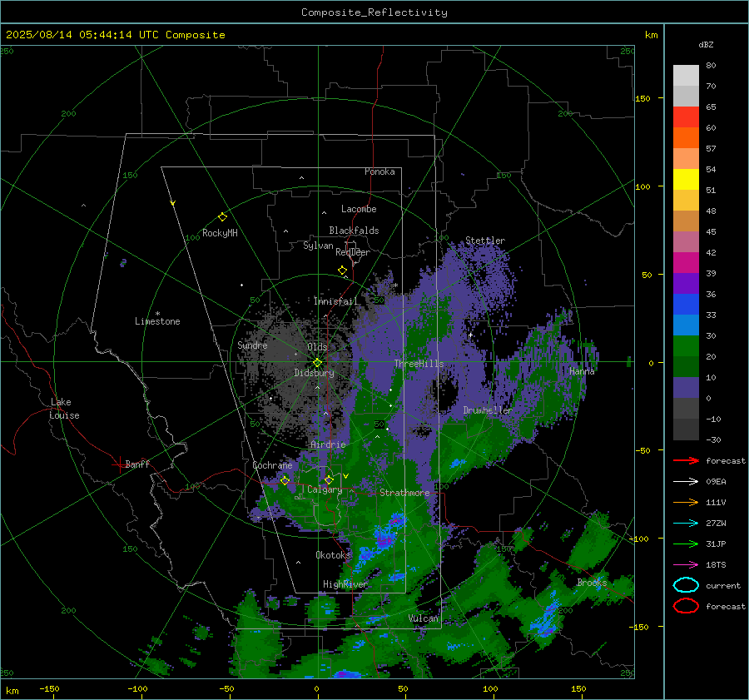Click the red forecast arrow in legend

[x=686, y=460]
